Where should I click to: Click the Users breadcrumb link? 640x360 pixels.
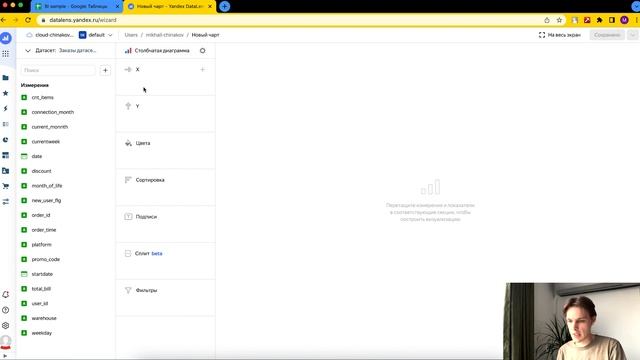[x=131, y=35]
